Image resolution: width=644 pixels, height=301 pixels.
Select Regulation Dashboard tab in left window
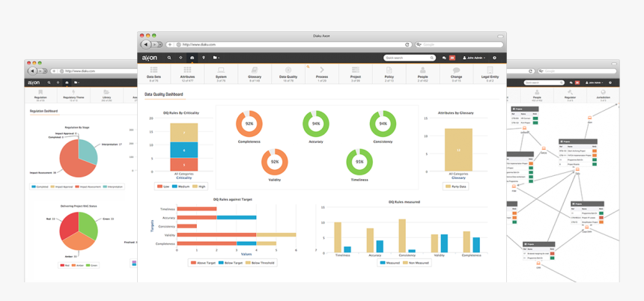(x=44, y=111)
